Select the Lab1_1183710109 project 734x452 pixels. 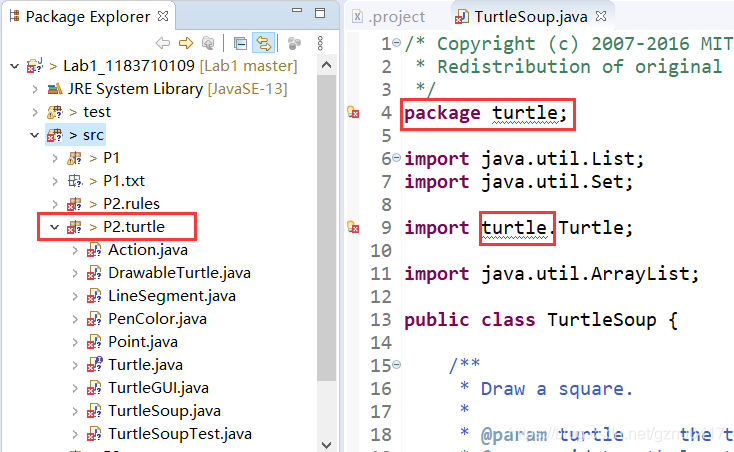[x=162, y=66]
